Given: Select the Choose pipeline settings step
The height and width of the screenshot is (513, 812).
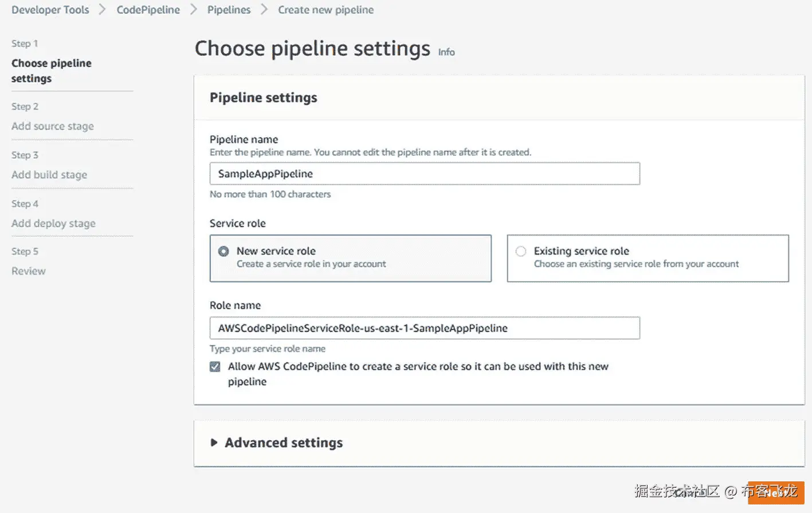Looking at the screenshot, I should (51, 71).
